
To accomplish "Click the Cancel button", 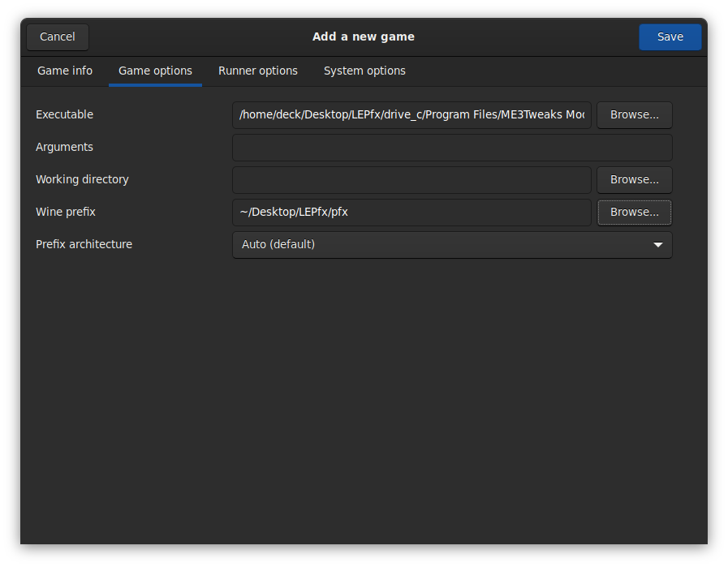I will click(58, 37).
